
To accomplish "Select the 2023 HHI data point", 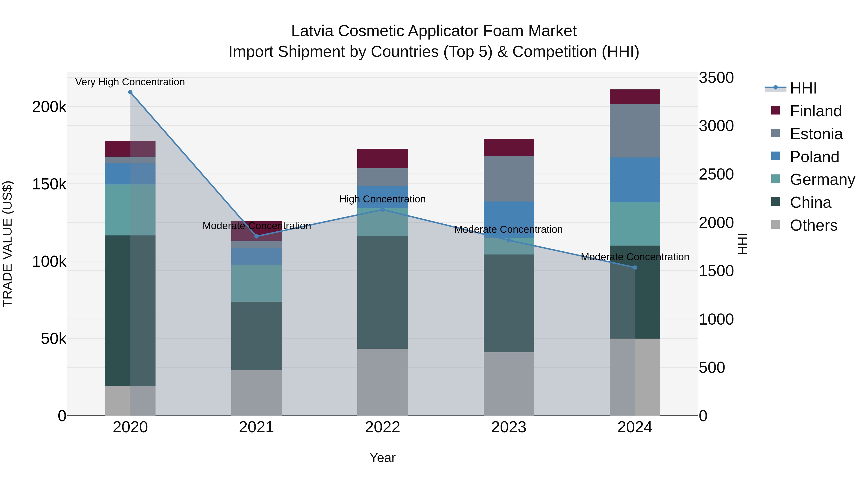I will [509, 240].
